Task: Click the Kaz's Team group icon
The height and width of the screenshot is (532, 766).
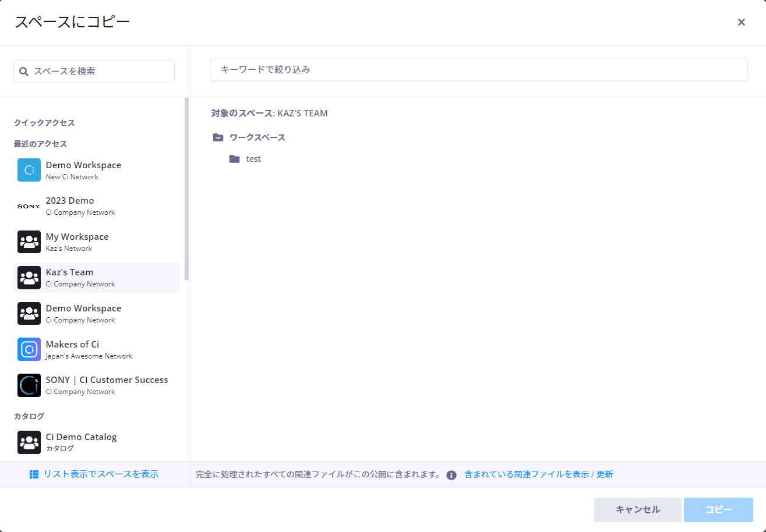Action: pos(29,278)
